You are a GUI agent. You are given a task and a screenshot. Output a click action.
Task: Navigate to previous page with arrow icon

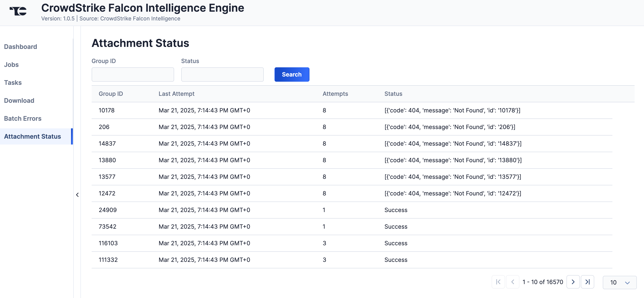click(513, 282)
